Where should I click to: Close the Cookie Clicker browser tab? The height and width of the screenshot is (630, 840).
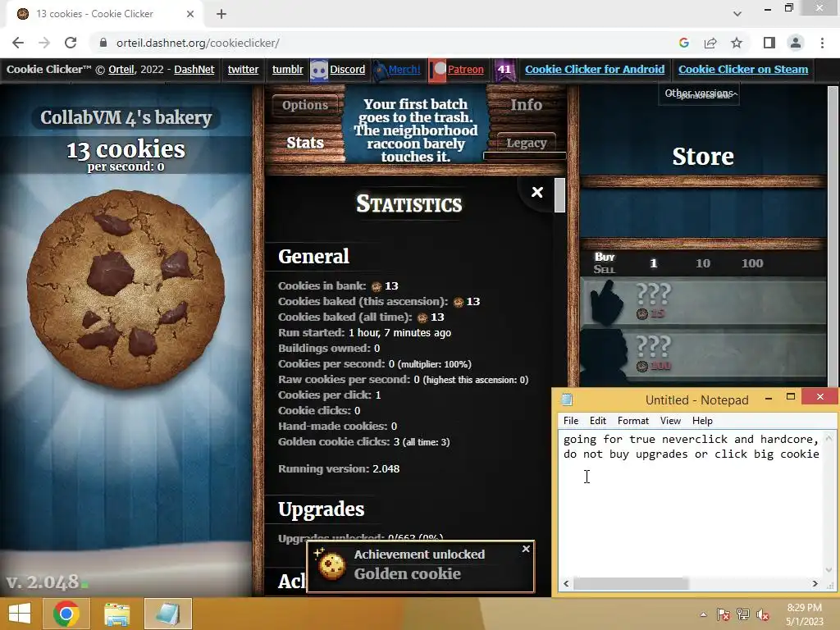190,14
